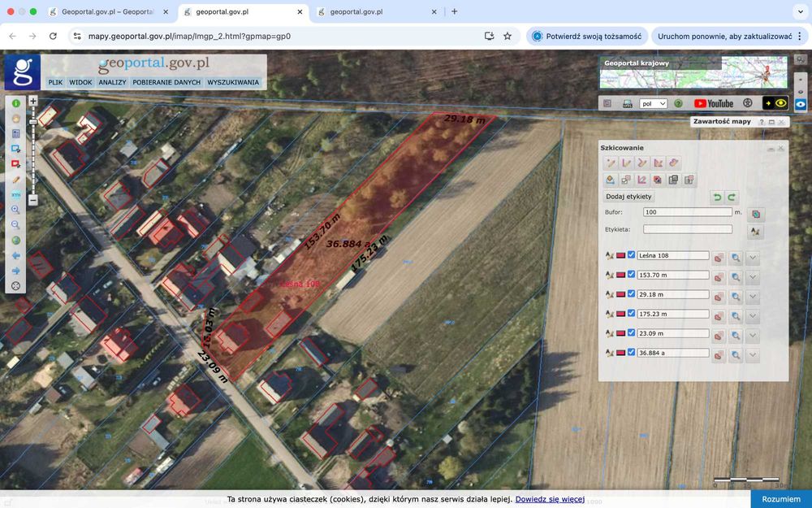Click the green help question mark icon
Viewport: 812px width, 508px height.
coord(678,104)
